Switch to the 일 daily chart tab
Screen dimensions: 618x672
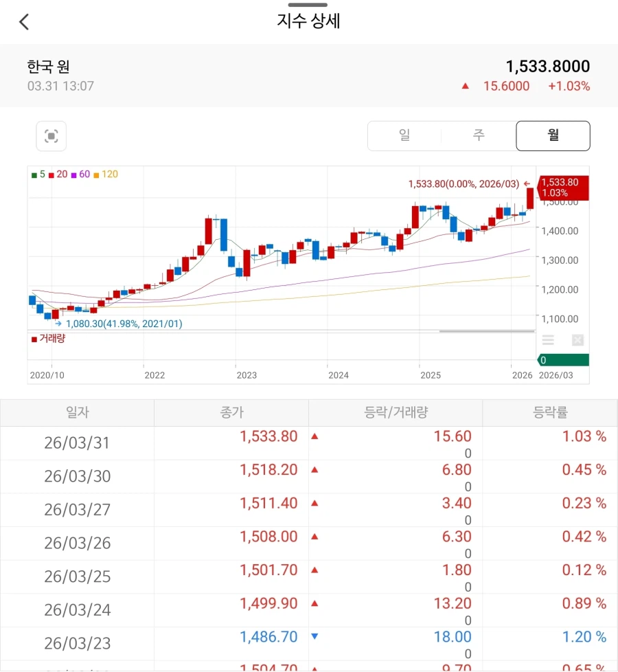coord(405,135)
